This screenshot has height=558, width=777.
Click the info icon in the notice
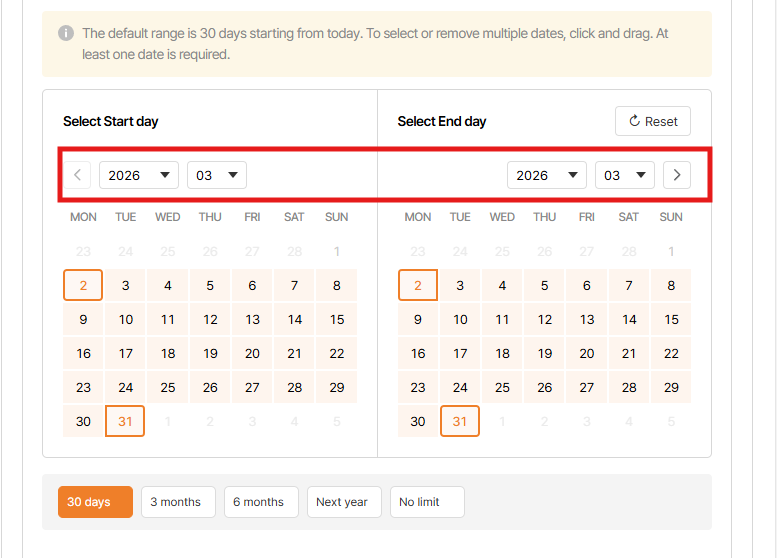click(x=66, y=33)
